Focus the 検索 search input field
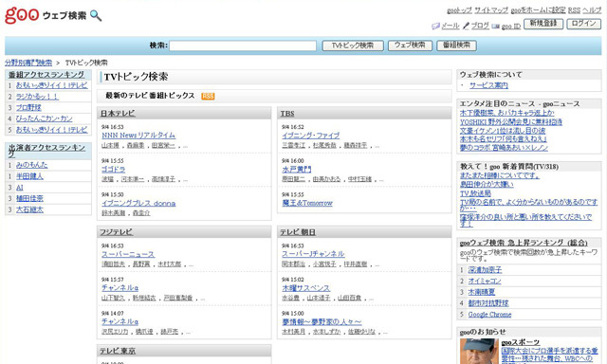This screenshot has height=364, width=607. pos(243,45)
